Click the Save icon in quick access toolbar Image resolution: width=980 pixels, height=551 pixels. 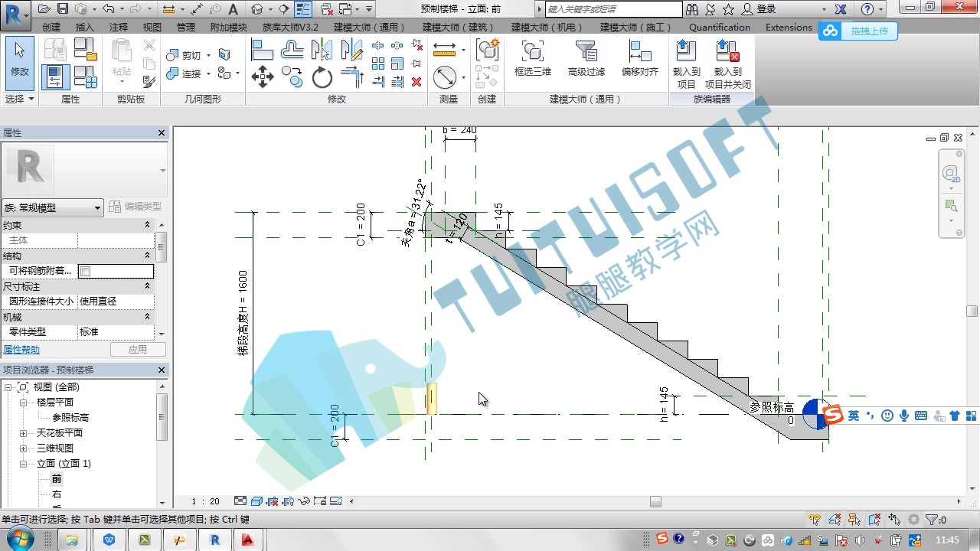(x=63, y=9)
